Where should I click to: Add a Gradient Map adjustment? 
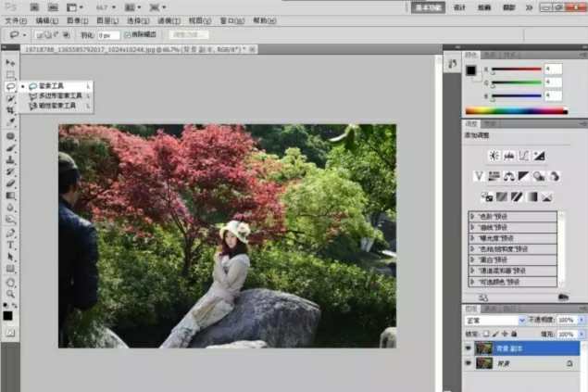point(532,197)
